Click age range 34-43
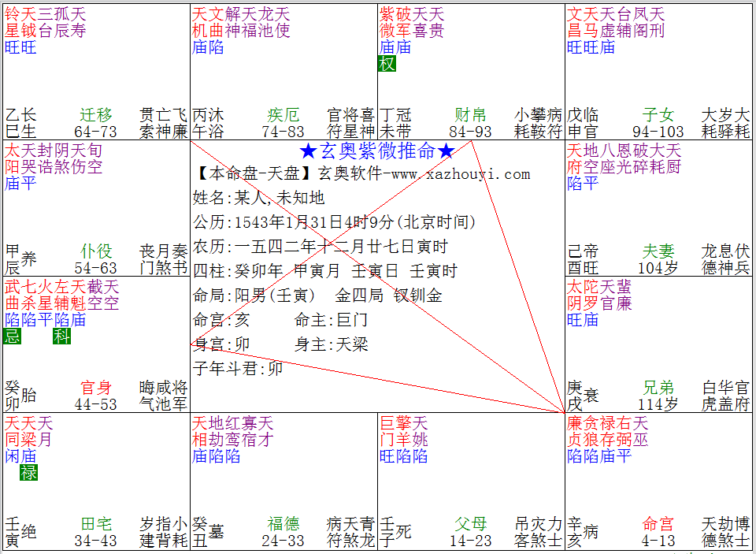 (95, 540)
